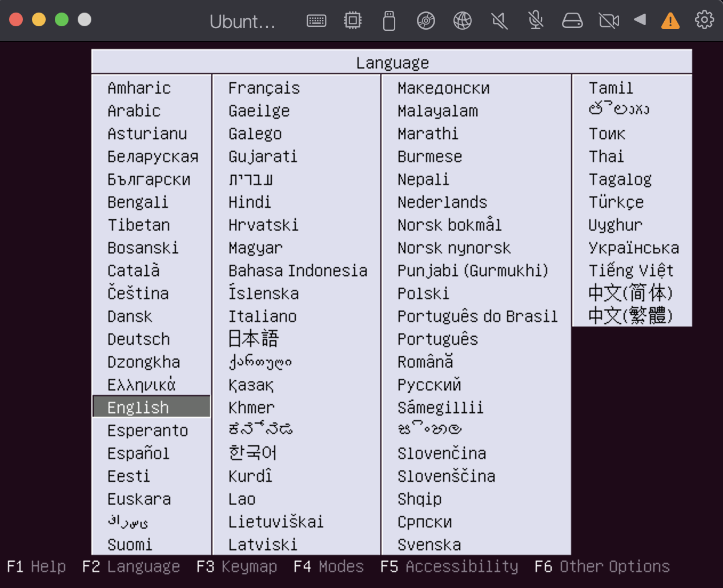Image resolution: width=723 pixels, height=588 pixels.
Task: Select Türkçe language
Action: 616,202
